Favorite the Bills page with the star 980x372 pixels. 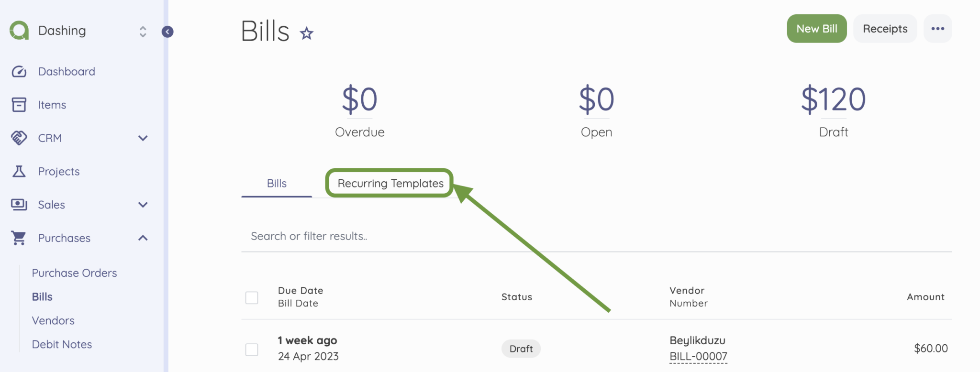306,33
